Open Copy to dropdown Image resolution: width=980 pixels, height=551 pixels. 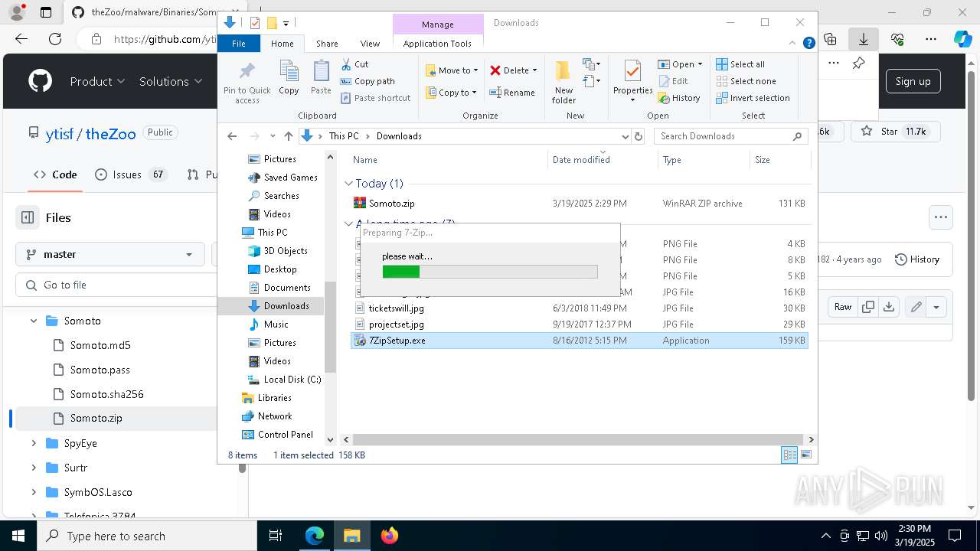(x=451, y=93)
